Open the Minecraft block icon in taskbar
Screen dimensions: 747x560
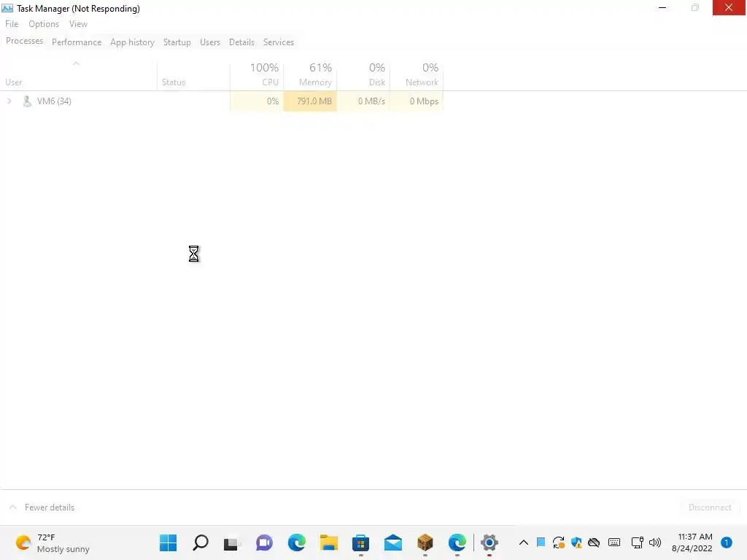[425, 542]
